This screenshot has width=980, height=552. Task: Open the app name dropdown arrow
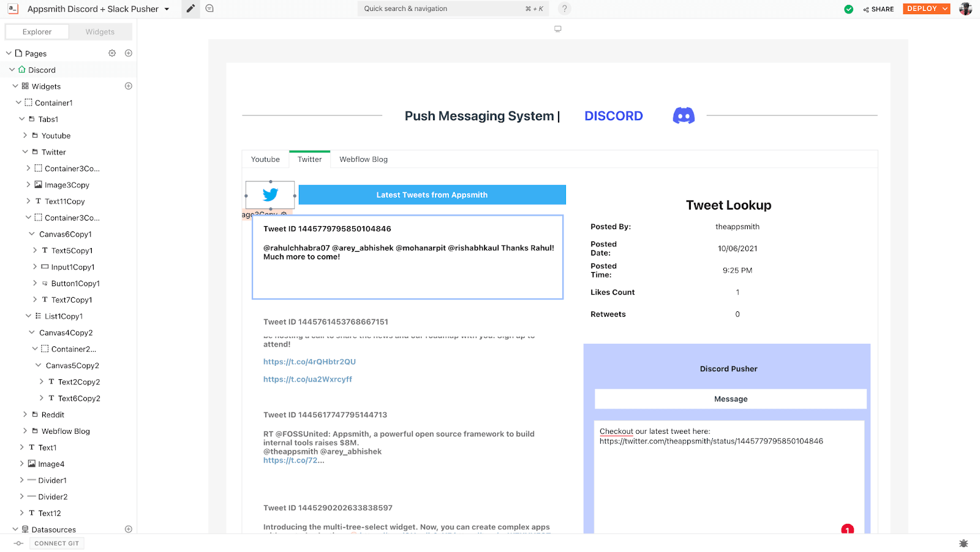click(167, 9)
